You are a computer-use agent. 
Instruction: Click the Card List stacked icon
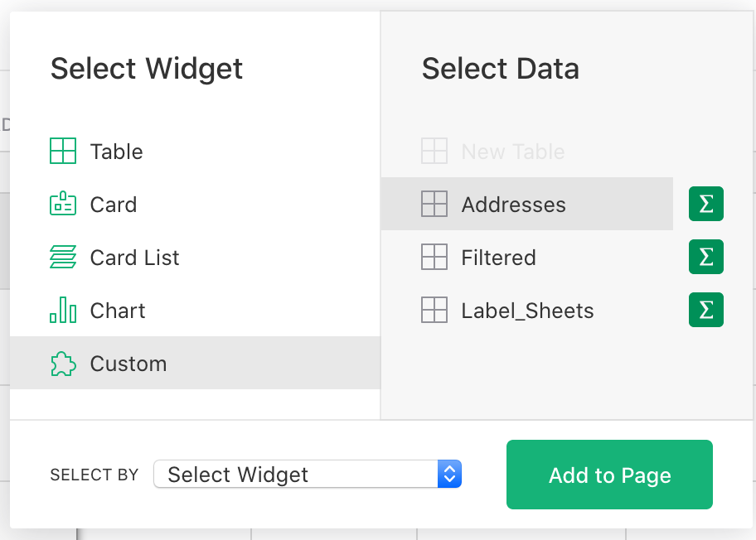[x=63, y=258]
